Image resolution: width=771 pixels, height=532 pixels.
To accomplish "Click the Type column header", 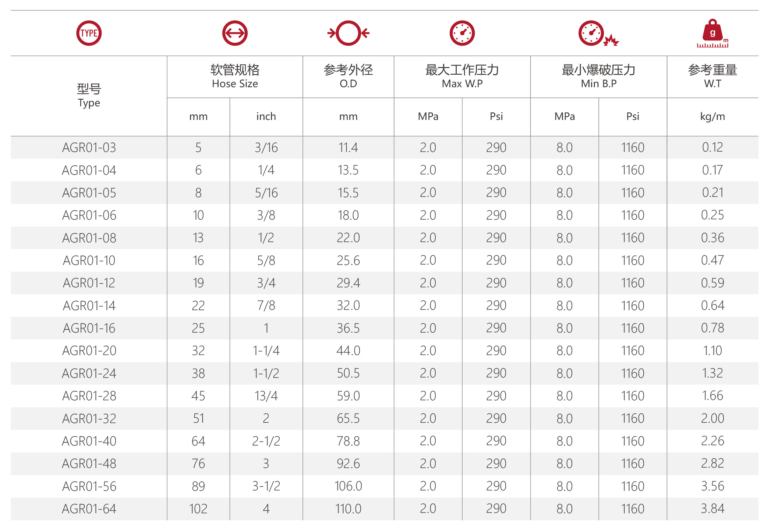I will coord(89,96).
